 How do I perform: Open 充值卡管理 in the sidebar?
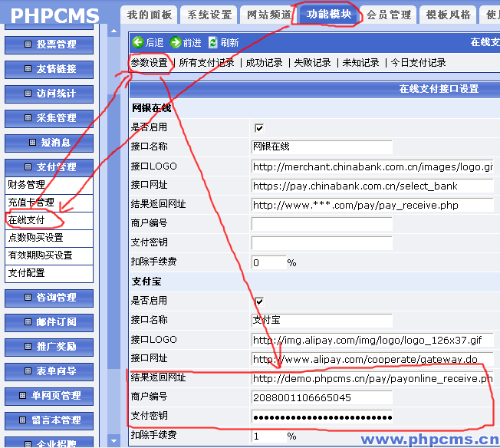tap(49, 203)
